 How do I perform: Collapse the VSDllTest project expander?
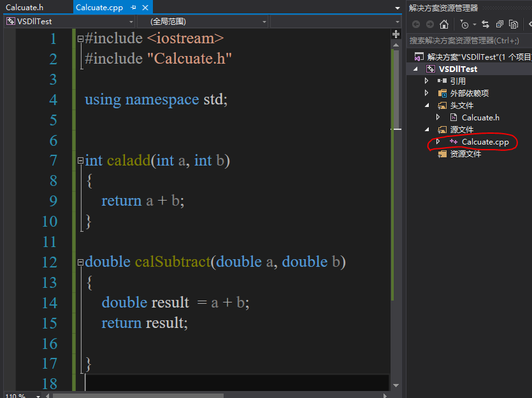[415, 69]
